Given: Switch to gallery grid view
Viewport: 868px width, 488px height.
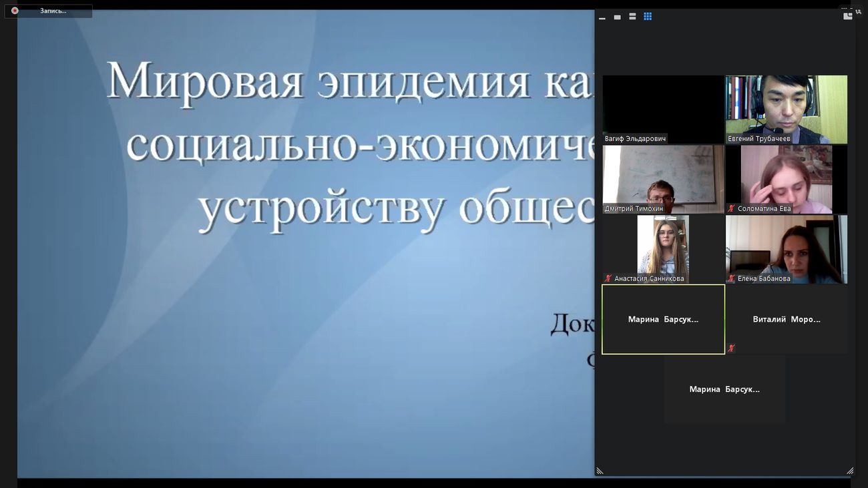Looking at the screenshot, I should tap(648, 17).
